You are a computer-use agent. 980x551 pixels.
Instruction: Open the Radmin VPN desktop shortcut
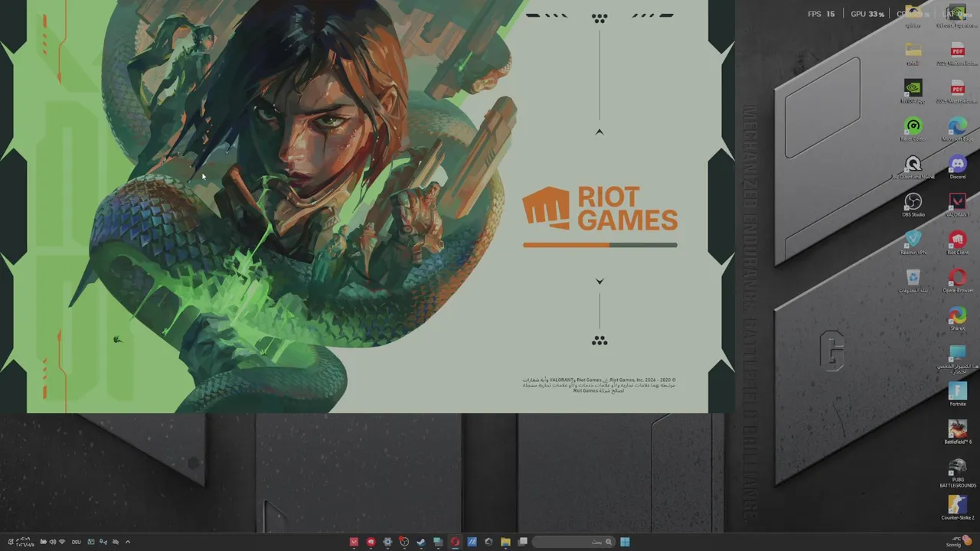coord(913,243)
